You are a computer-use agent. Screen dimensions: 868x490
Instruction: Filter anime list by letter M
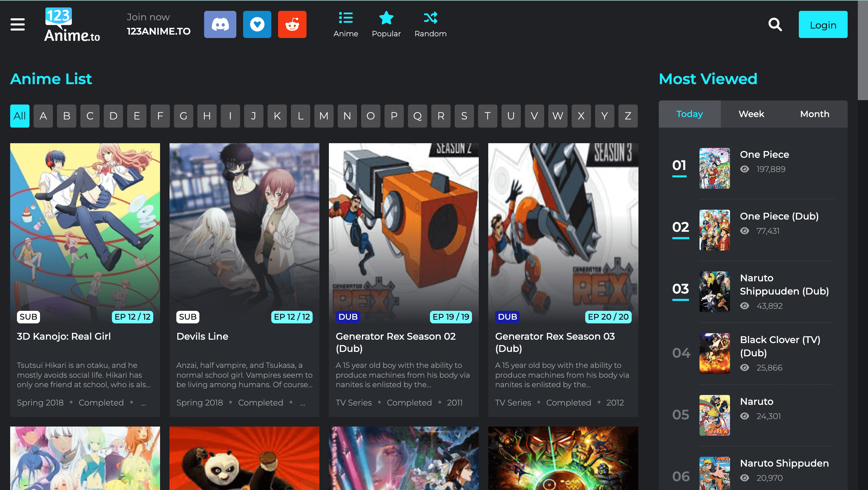[x=324, y=116]
